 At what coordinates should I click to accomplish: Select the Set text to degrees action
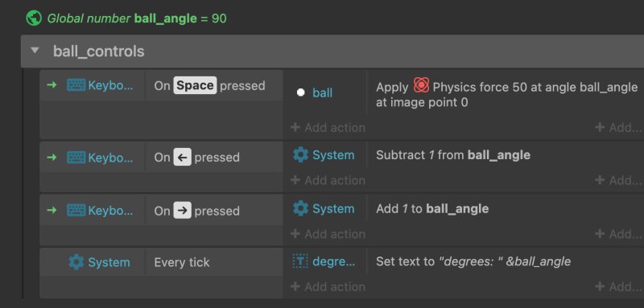(473, 261)
